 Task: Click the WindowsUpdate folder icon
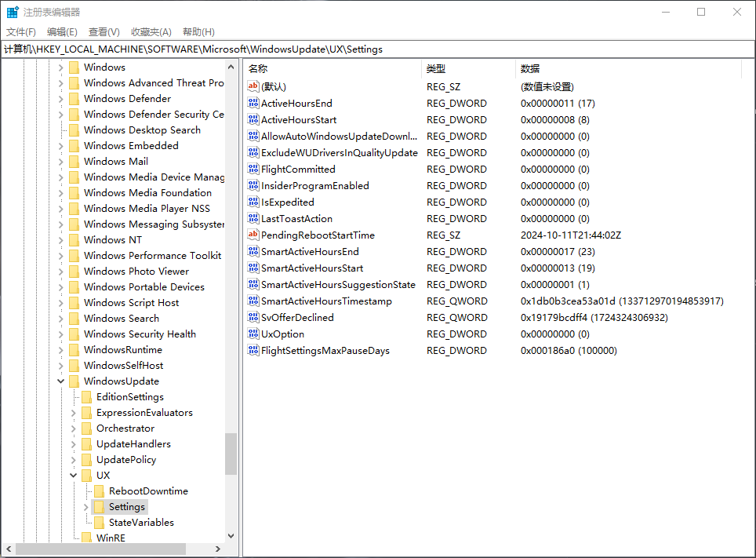[x=75, y=381]
